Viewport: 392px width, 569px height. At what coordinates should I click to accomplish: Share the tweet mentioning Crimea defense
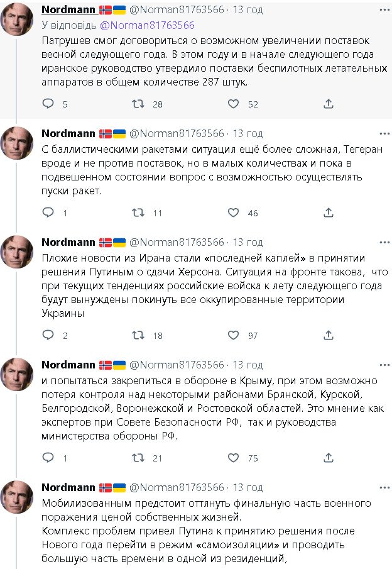pyautogui.click(x=328, y=458)
